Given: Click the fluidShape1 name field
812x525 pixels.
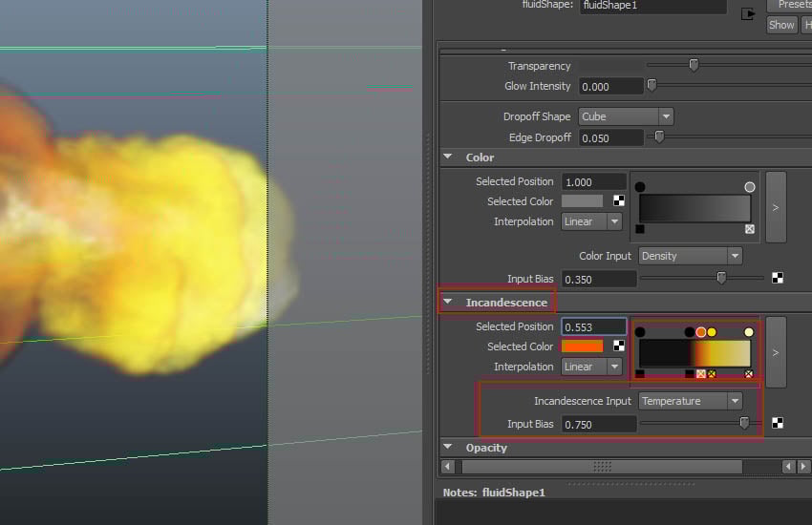Looking at the screenshot, I should point(652,6).
